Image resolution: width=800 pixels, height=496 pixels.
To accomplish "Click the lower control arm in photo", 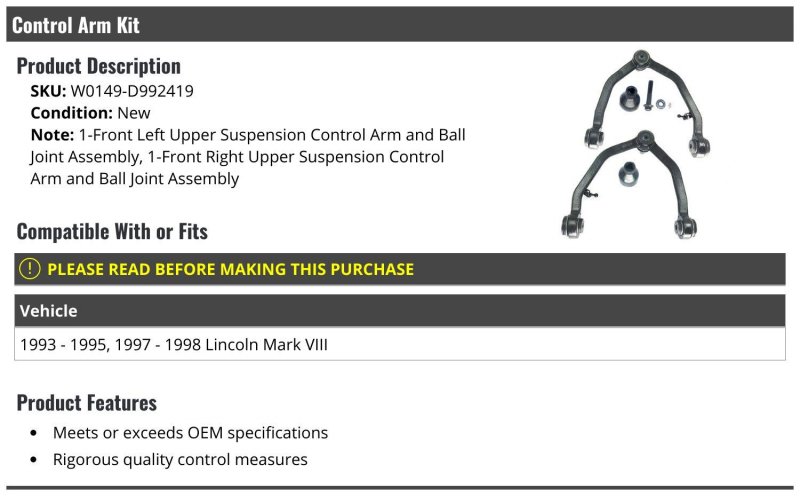I will point(630,185).
